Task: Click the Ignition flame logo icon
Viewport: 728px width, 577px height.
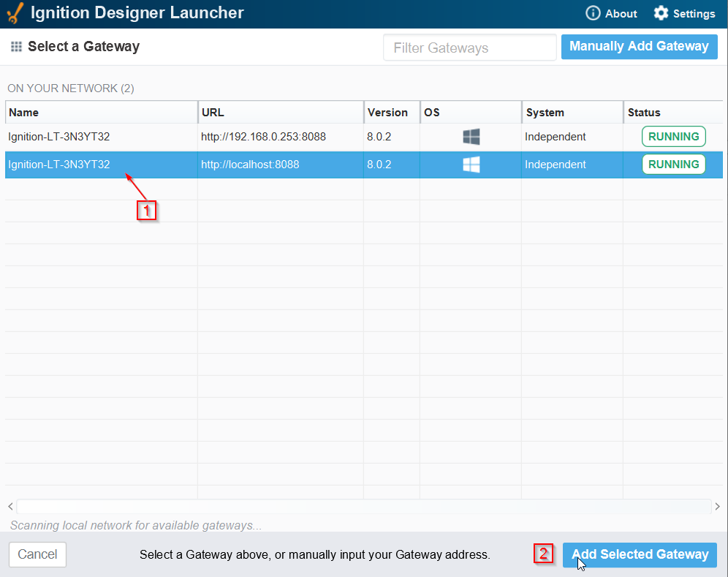Action: 15,13
